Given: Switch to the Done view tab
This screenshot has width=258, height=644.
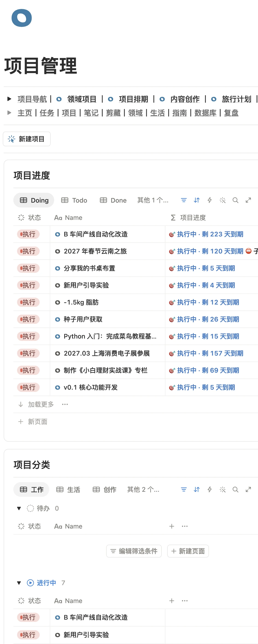Looking at the screenshot, I should pyautogui.click(x=113, y=200).
